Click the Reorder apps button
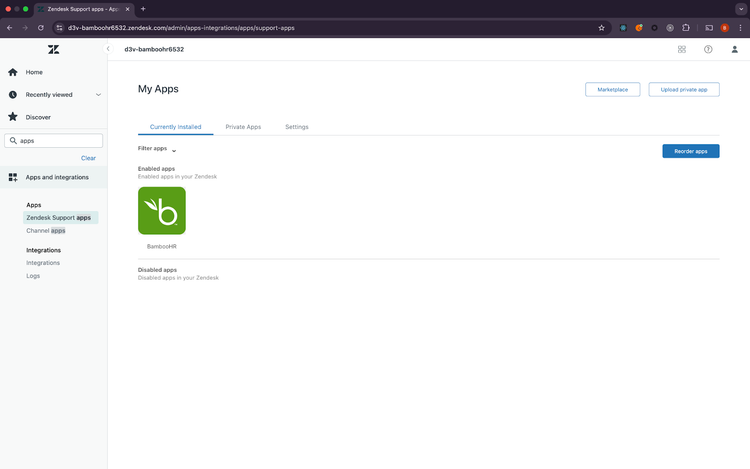This screenshot has height=469, width=750. click(691, 151)
